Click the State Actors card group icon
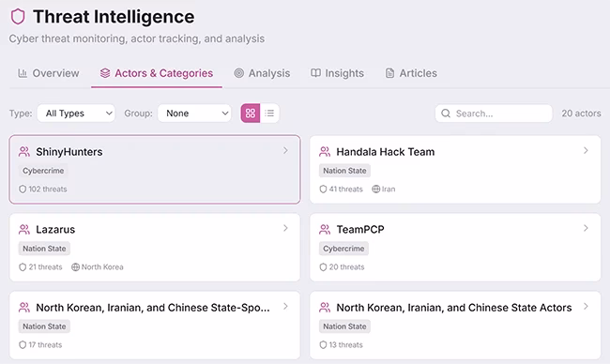 pyautogui.click(x=325, y=308)
